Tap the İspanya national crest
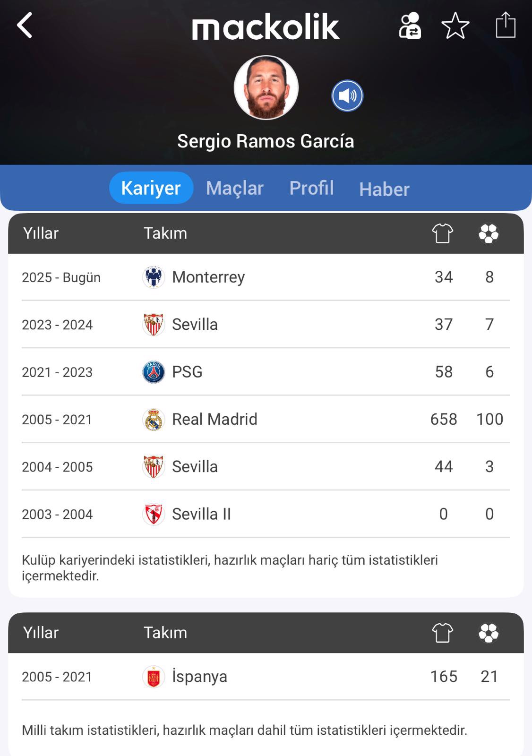532x756 pixels. point(154,677)
